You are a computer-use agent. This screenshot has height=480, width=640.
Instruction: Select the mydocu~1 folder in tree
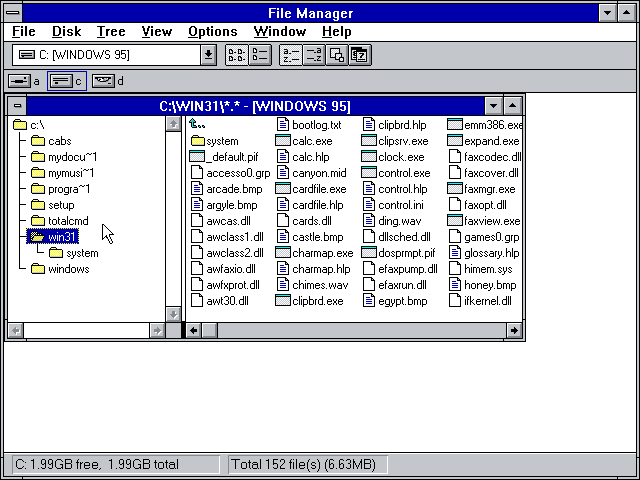pyautogui.click(x=64, y=157)
